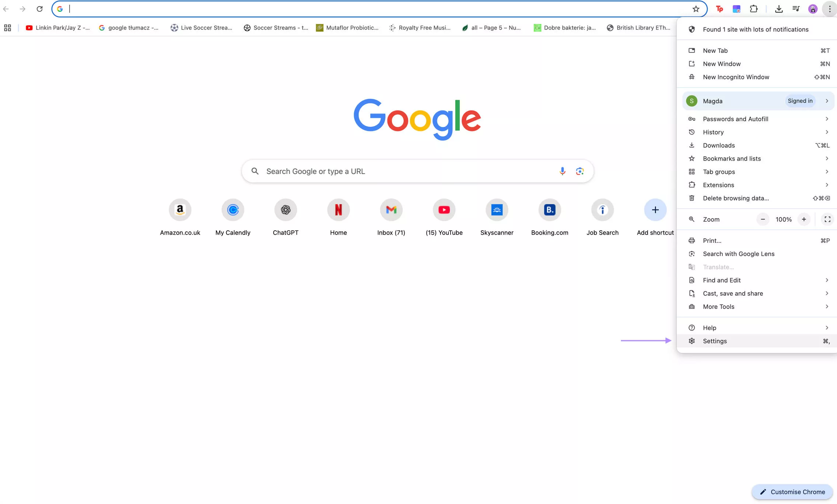
Task: Expand Bookmarks and lists submenu
Action: 758,158
